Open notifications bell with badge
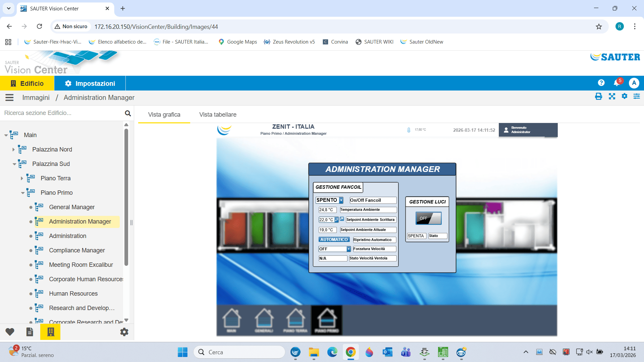644x362 pixels. 616,83
